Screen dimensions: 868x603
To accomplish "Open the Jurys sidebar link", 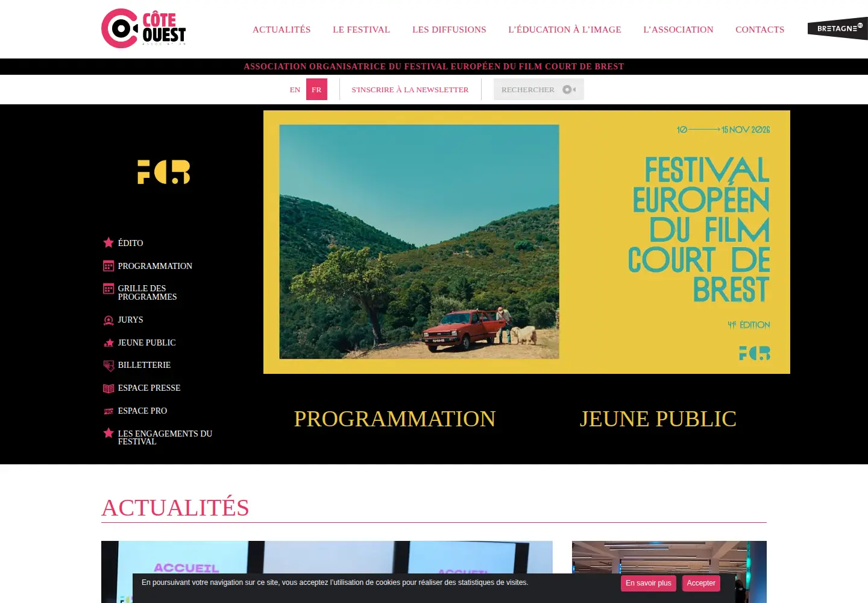I will tap(131, 320).
